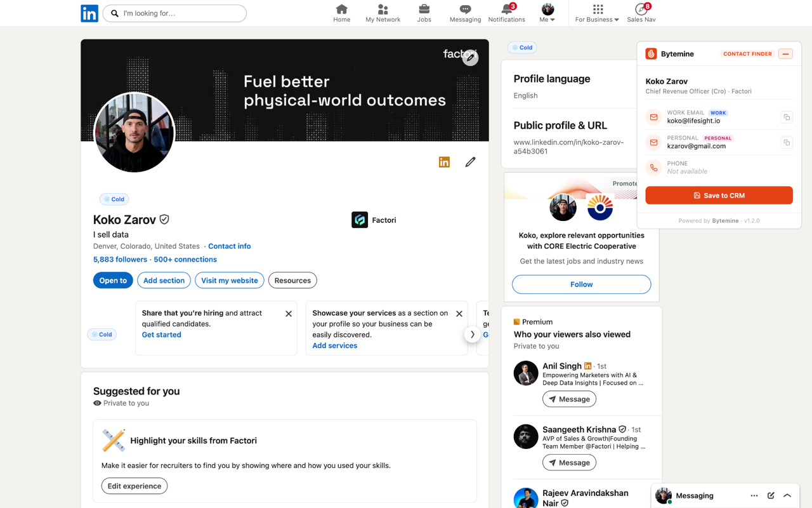Open Saangeeth Krishna's profile name
The height and width of the screenshot is (508, 812).
[x=579, y=429]
